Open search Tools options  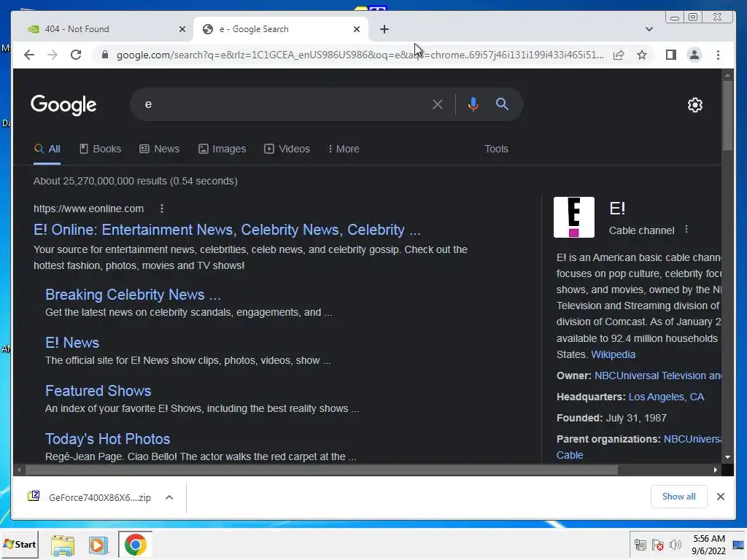point(496,149)
